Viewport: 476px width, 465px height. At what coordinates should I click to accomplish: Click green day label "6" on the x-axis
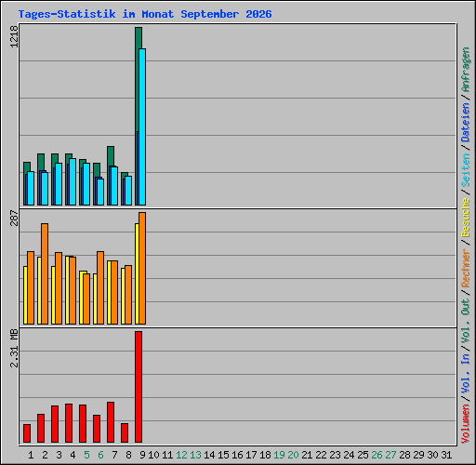tap(100, 455)
